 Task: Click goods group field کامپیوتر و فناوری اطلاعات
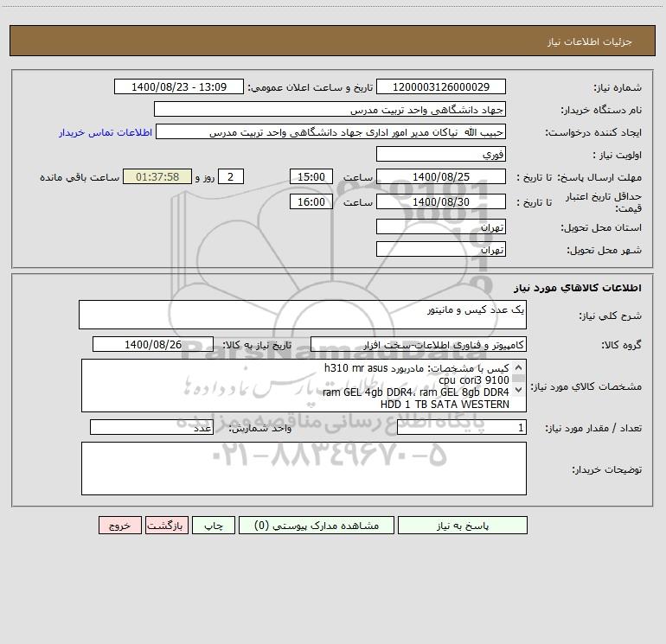[419, 344]
